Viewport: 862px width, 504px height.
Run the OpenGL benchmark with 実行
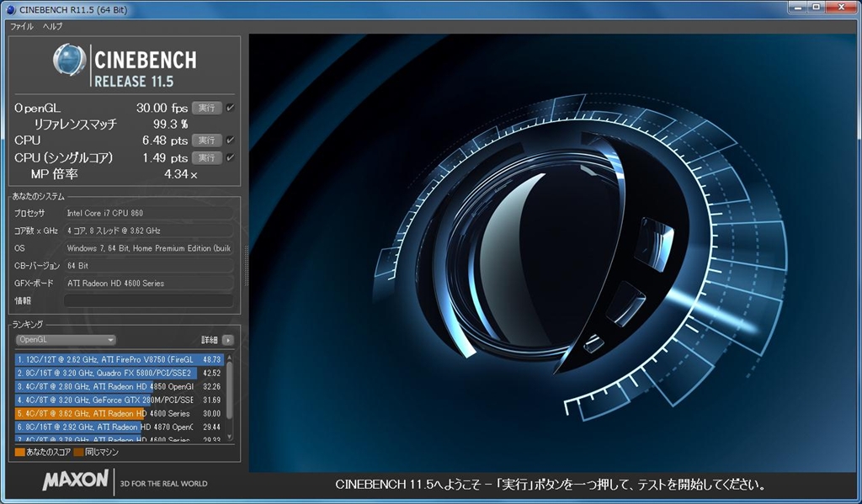coord(205,108)
